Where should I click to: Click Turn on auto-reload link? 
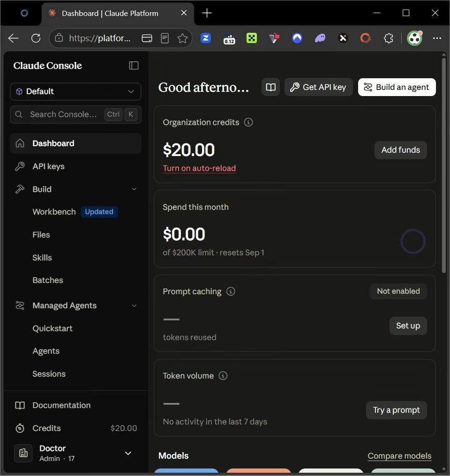click(199, 168)
